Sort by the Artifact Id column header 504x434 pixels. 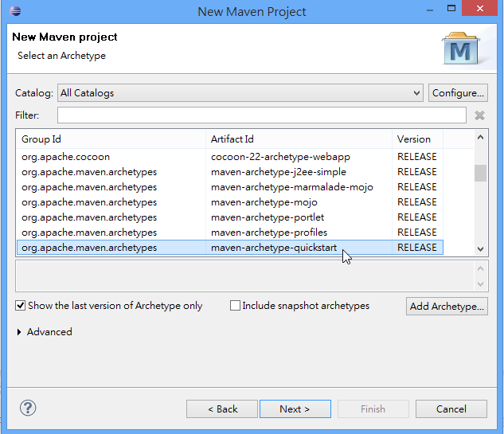[299, 139]
